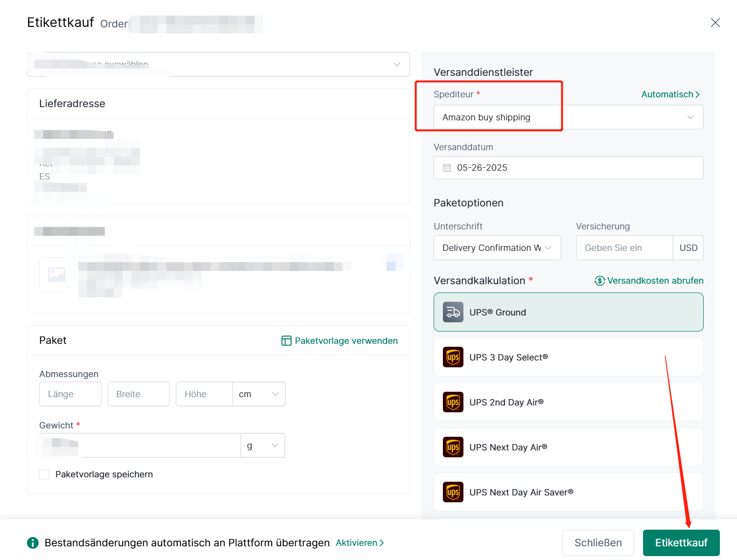Image resolution: width=737 pixels, height=560 pixels.
Task: Select the UPS Next Day Air Saver option
Action: (569, 492)
